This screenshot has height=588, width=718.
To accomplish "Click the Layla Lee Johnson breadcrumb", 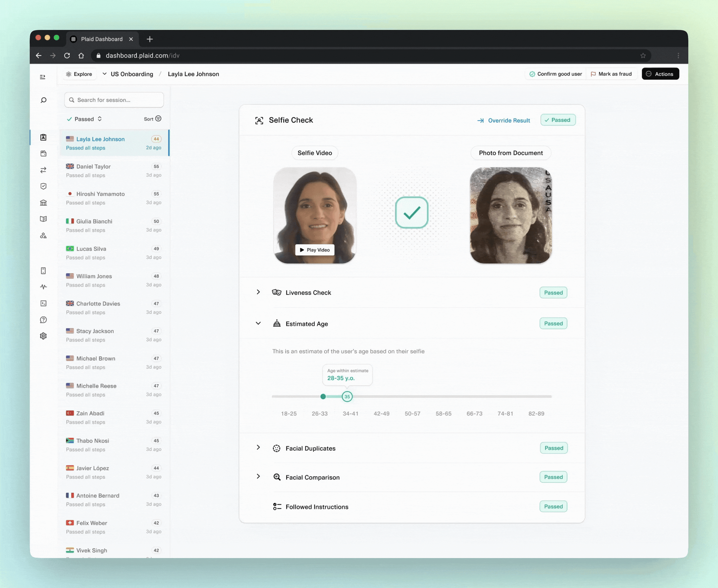I will point(193,74).
